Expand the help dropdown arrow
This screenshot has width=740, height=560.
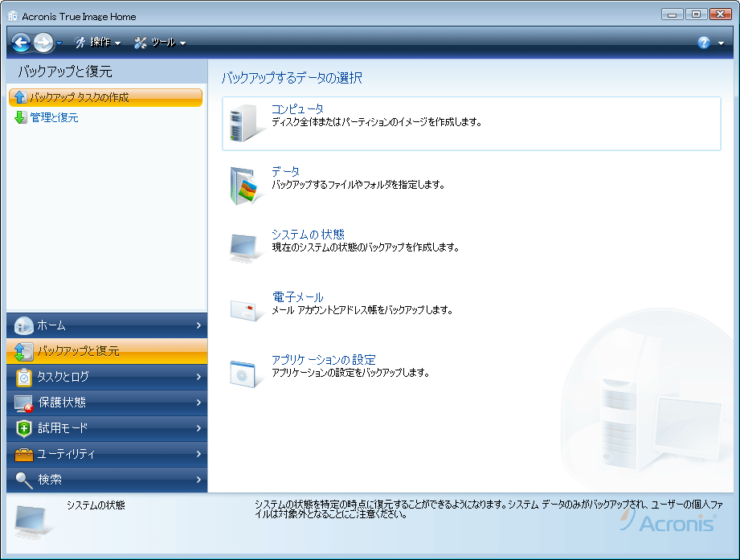click(x=722, y=43)
